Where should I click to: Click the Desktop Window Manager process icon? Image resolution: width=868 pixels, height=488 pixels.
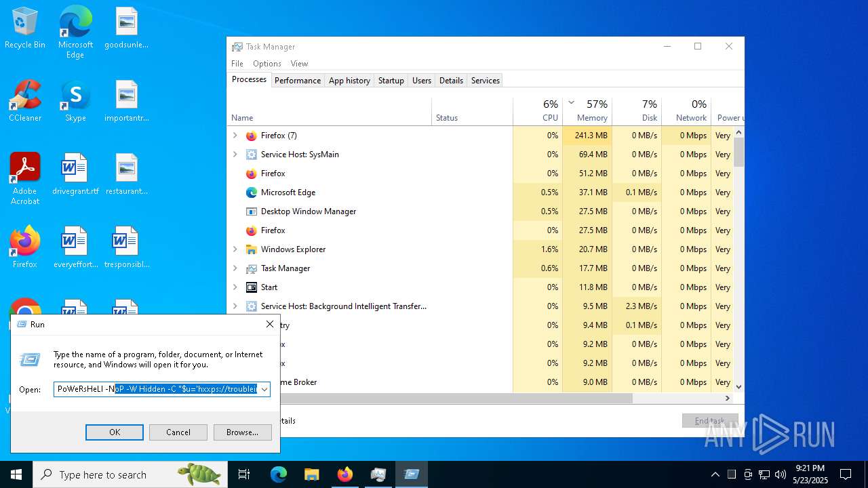(x=252, y=211)
